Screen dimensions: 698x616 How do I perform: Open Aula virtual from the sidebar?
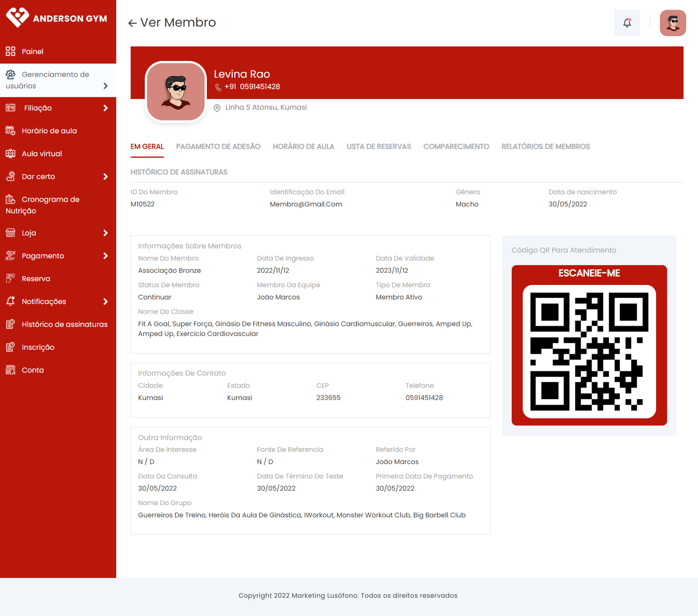[42, 154]
